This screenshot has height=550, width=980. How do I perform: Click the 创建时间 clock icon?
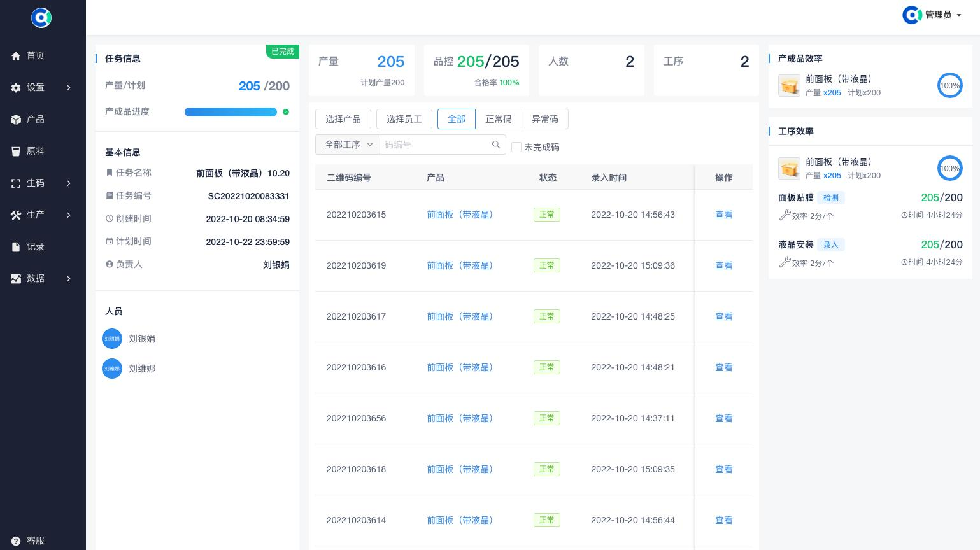coord(109,218)
